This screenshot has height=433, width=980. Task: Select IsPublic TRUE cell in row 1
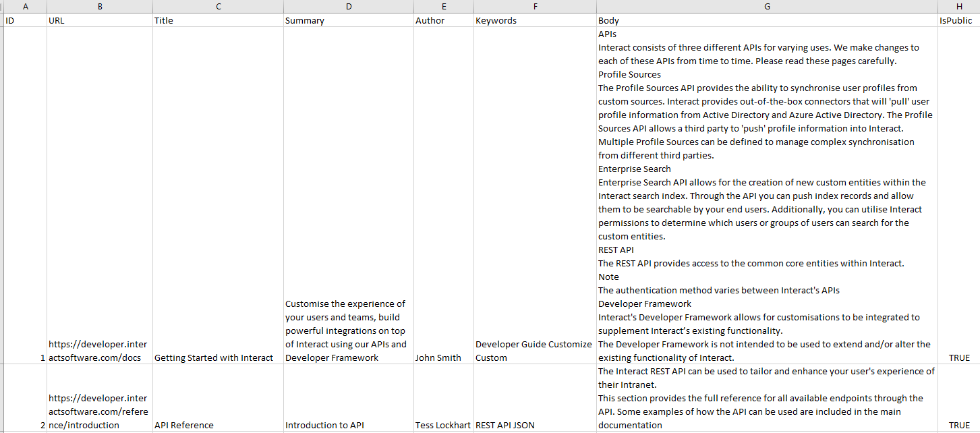click(x=958, y=196)
